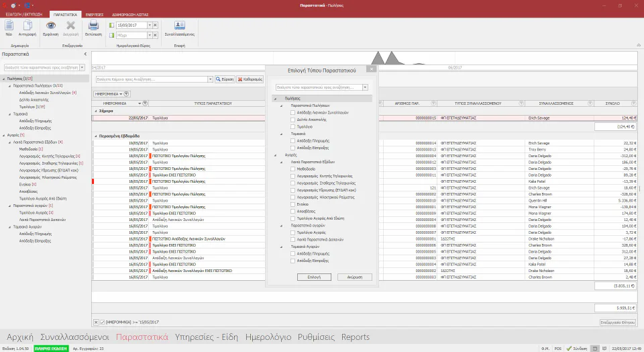Open the dialog document-type search dropdown
The image size is (644, 352).
click(365, 87)
